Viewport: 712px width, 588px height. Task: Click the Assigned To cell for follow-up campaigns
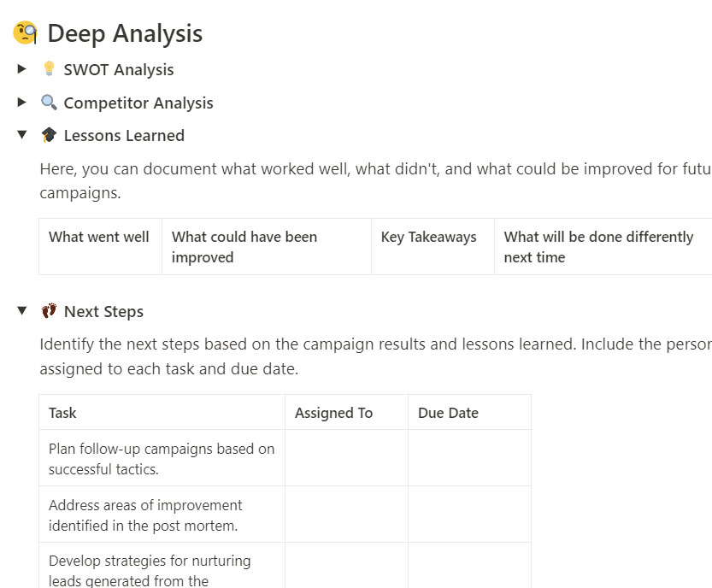pyautogui.click(x=346, y=458)
